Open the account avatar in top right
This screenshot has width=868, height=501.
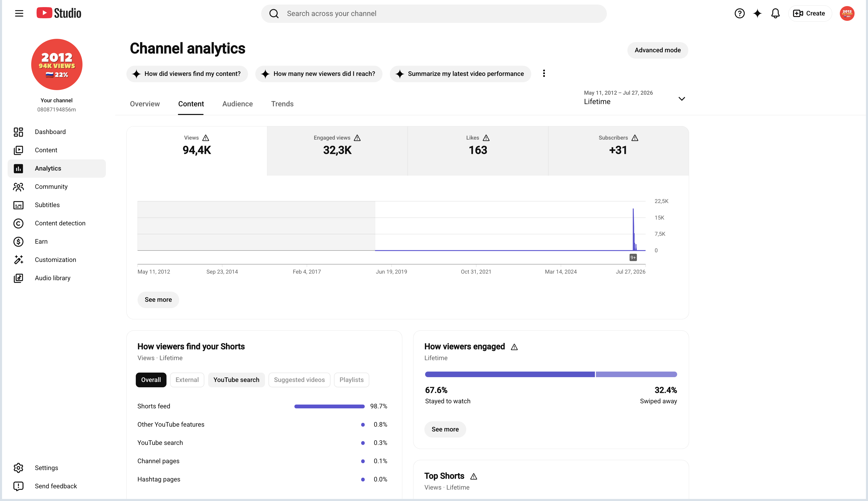point(847,13)
